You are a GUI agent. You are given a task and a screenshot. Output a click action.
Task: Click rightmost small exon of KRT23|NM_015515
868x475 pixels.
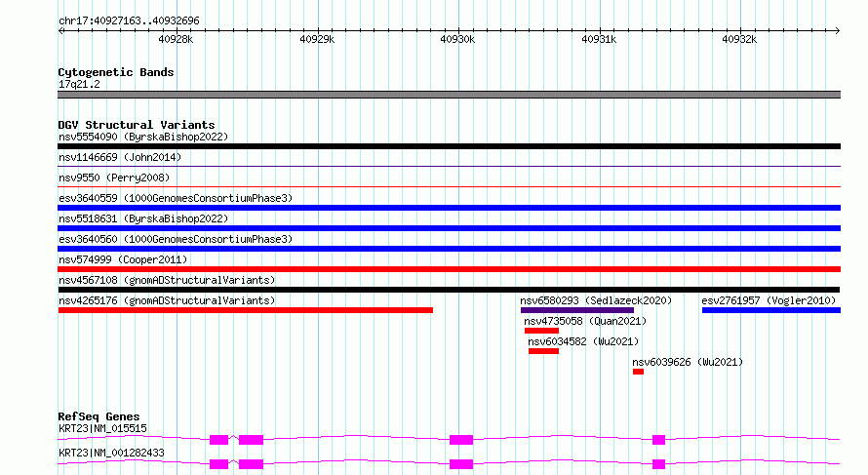[658, 440]
